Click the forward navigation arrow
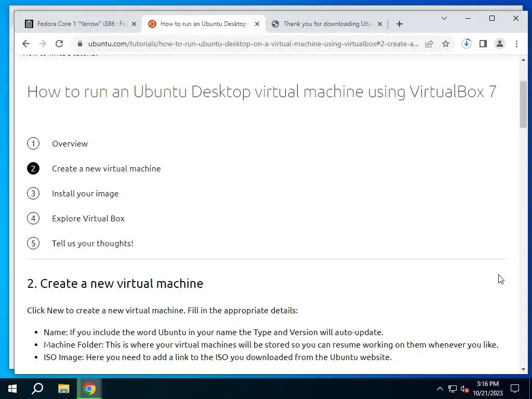 pyautogui.click(x=43, y=44)
